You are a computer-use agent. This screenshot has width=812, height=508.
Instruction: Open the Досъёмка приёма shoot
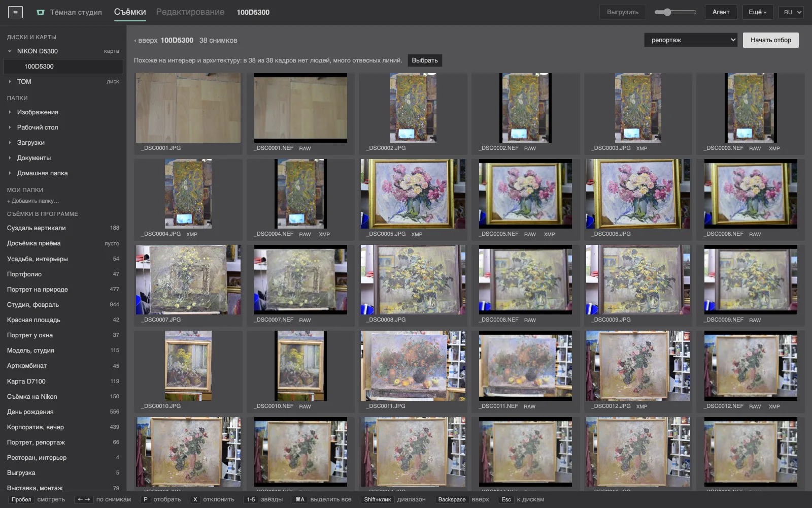(63, 243)
